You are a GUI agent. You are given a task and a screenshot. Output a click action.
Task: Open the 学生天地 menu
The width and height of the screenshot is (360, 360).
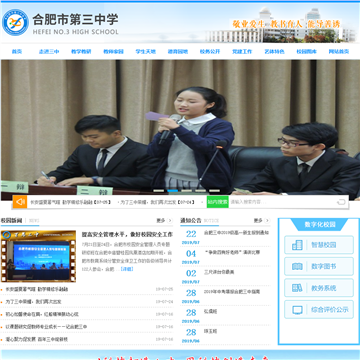pyautogui.click(x=145, y=52)
